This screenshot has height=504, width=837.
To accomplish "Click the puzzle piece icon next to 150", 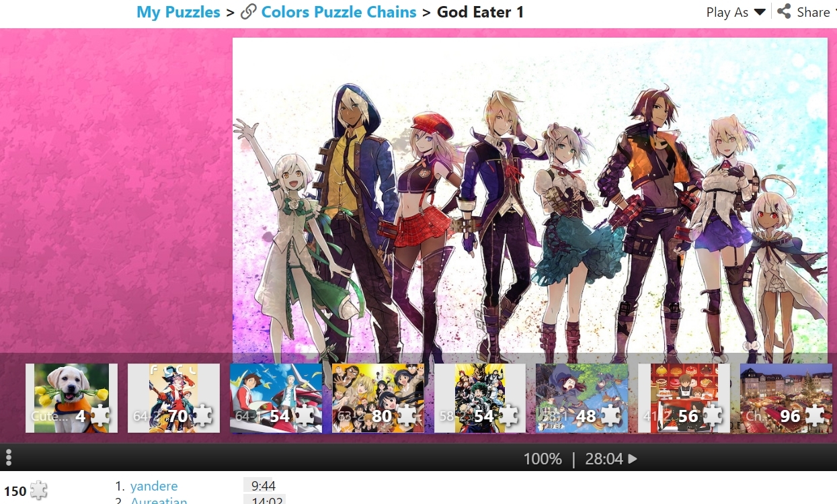I will click(x=38, y=491).
